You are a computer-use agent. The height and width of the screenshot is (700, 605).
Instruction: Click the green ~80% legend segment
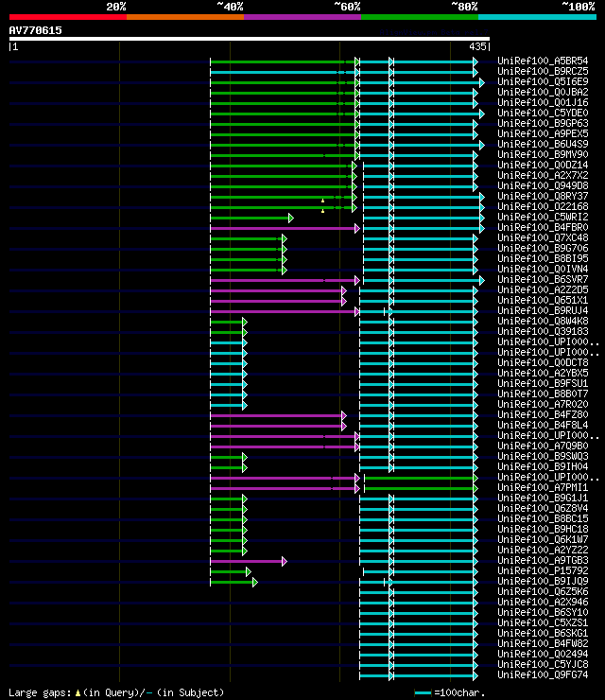420,17
